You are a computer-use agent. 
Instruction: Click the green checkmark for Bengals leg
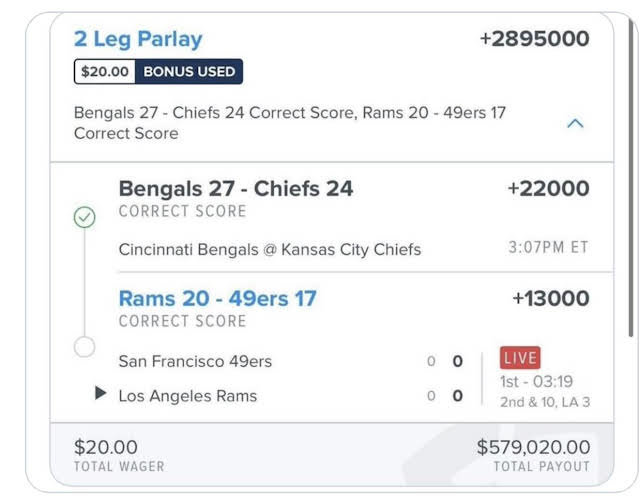(x=84, y=217)
